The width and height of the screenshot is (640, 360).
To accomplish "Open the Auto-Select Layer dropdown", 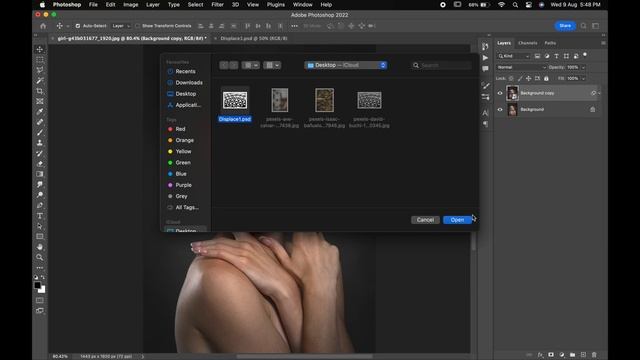I will tap(121, 26).
